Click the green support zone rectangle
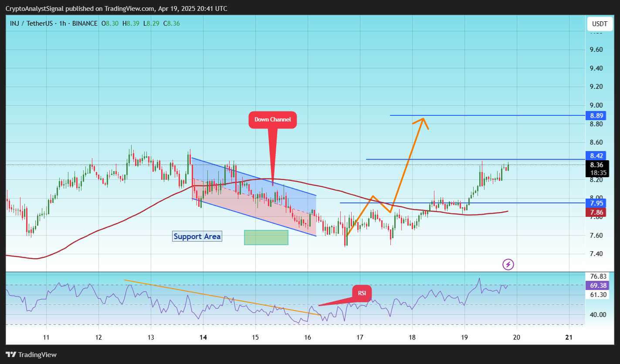The height and width of the screenshot is (364, 620). [x=266, y=237]
